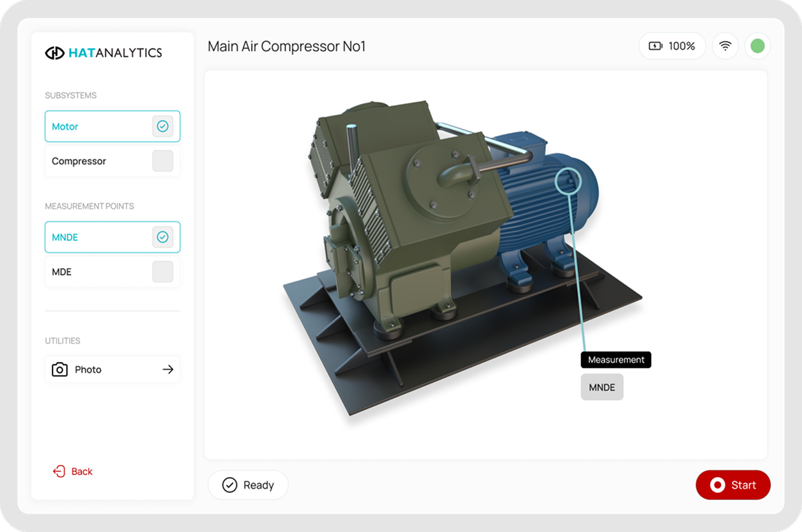Click the circular marker on the motor
Image resolution: width=802 pixels, height=532 pixels.
click(568, 179)
